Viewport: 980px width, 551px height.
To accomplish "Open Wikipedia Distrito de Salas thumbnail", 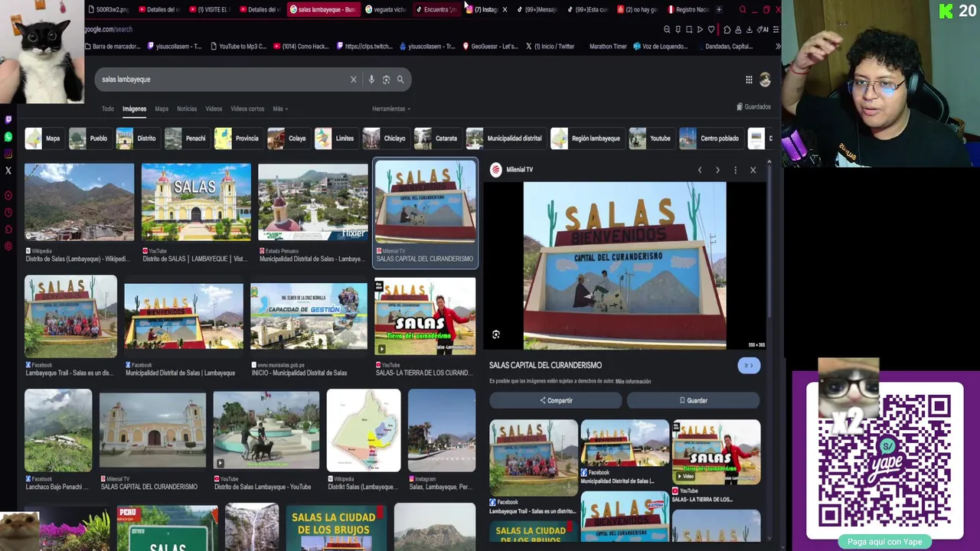I will [x=79, y=202].
